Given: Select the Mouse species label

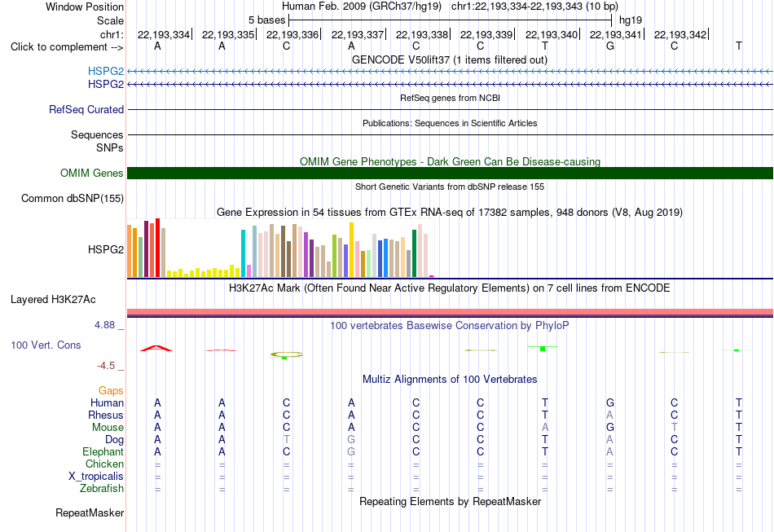Looking at the screenshot, I should pyautogui.click(x=108, y=428).
